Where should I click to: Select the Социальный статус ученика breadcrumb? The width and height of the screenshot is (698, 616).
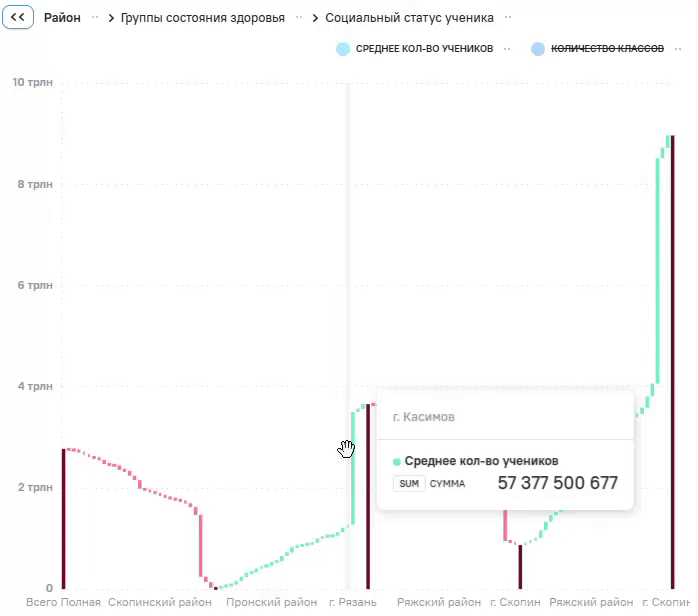pyautogui.click(x=410, y=18)
